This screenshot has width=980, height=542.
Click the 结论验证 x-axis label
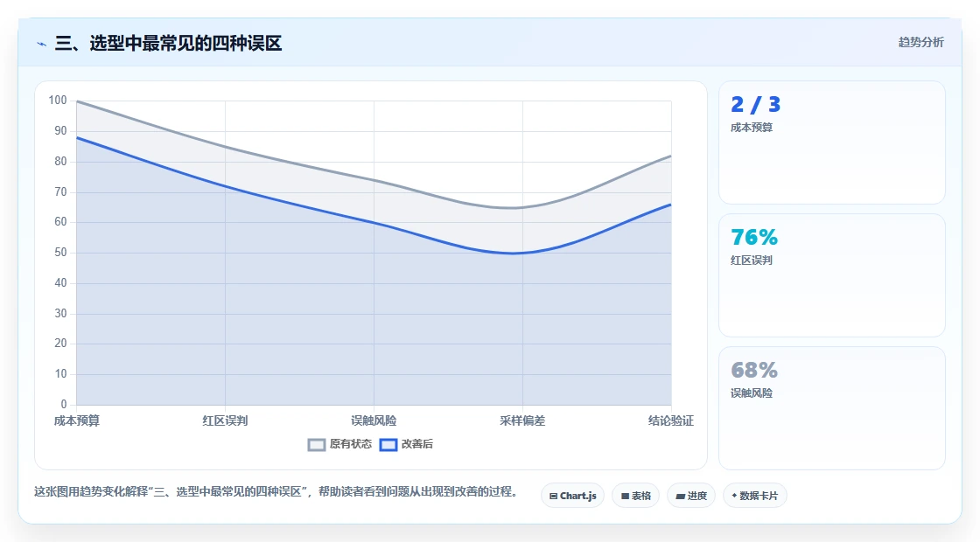point(671,420)
